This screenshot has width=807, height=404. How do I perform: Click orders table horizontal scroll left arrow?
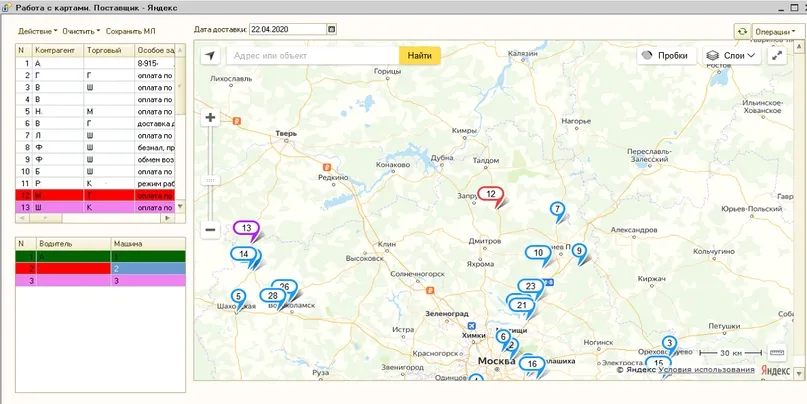[21, 218]
